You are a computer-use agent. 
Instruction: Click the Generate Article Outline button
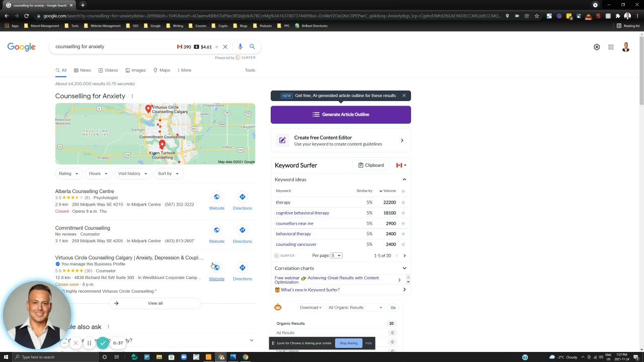341,115
